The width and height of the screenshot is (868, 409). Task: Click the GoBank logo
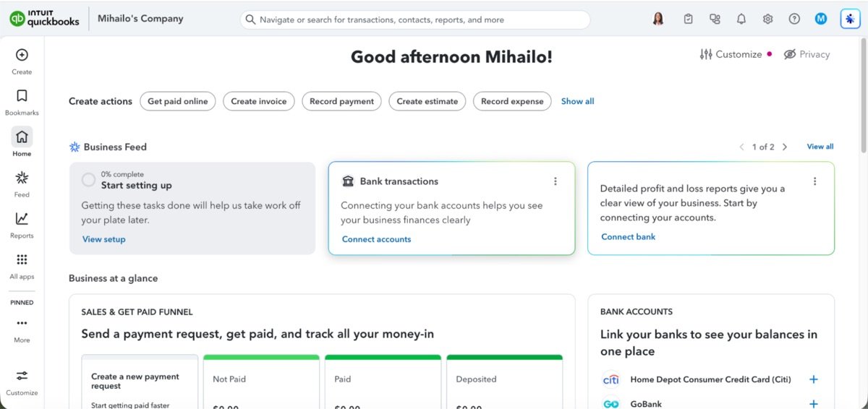click(611, 404)
